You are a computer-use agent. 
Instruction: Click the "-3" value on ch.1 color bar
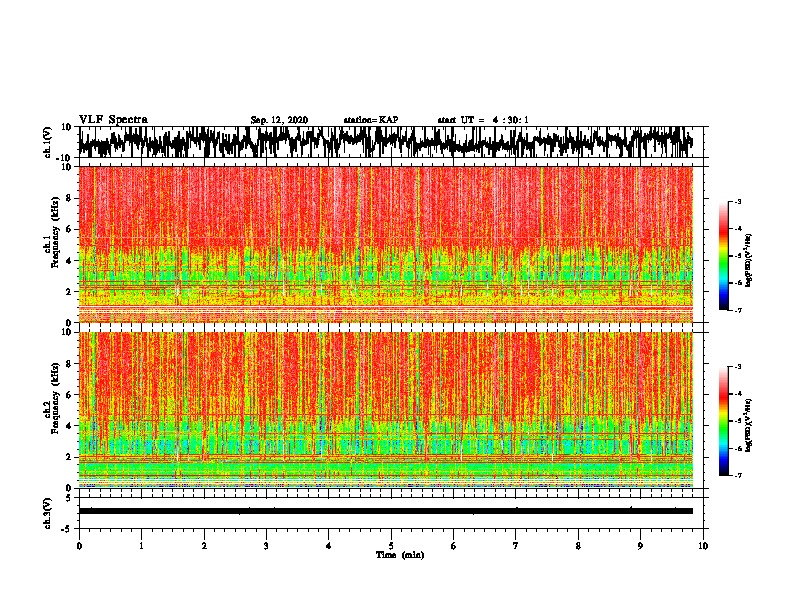click(x=737, y=201)
